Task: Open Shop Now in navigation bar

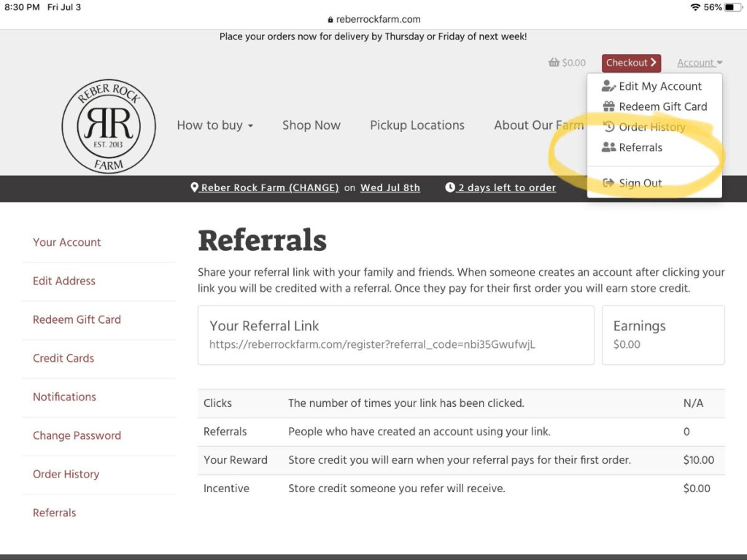Action: (x=311, y=125)
